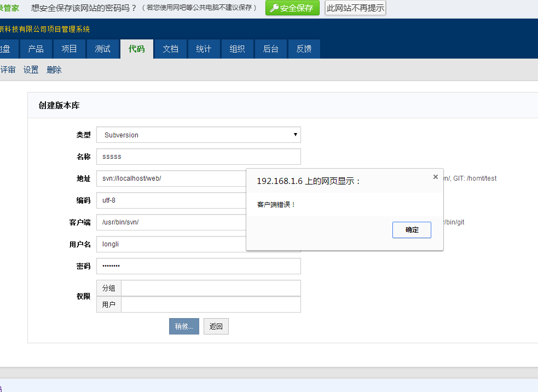This screenshot has height=392, width=538.
Task: Switch to the 后台 tab
Action: click(x=271, y=49)
